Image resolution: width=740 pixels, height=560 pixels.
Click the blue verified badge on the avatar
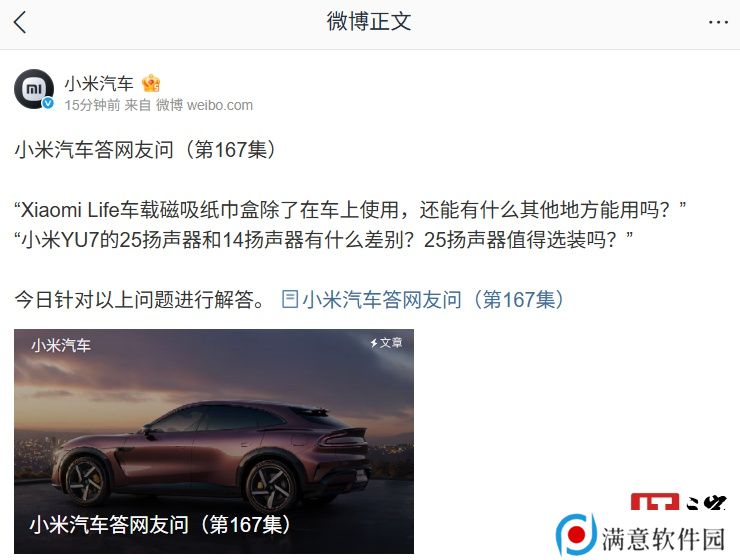(48, 103)
